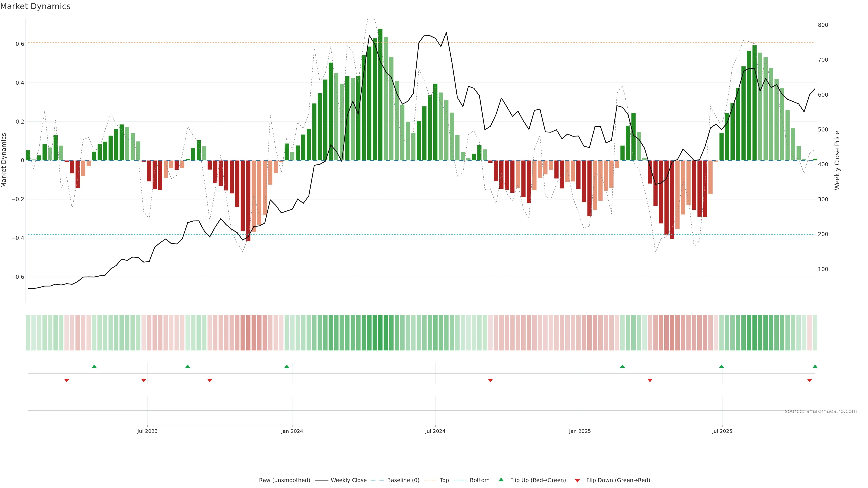Click the red flip-down triangle between Jul 2024 and Jan 2025

[490, 380]
